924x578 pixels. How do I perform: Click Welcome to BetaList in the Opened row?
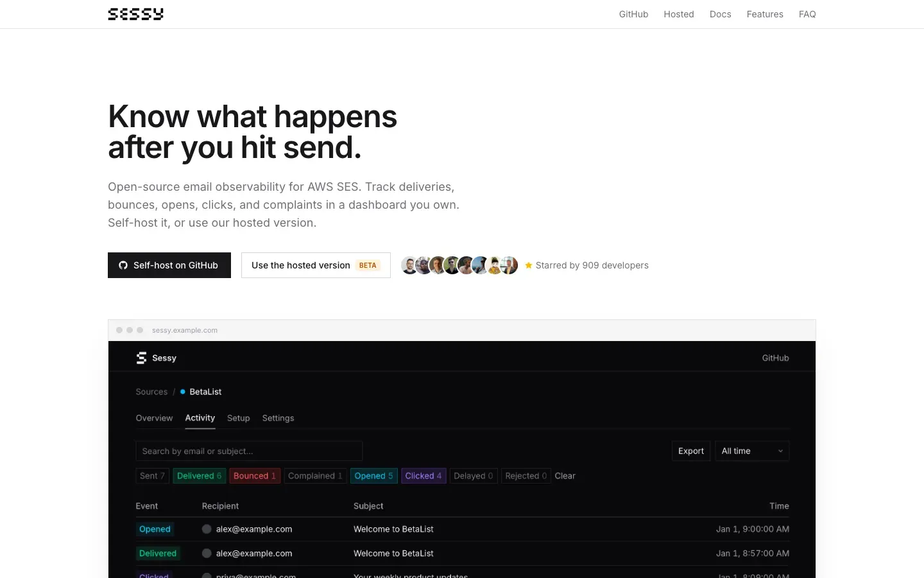(x=393, y=529)
